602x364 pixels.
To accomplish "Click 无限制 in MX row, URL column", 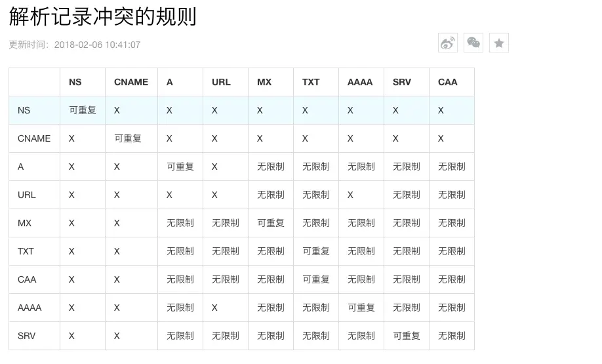I will [226, 223].
